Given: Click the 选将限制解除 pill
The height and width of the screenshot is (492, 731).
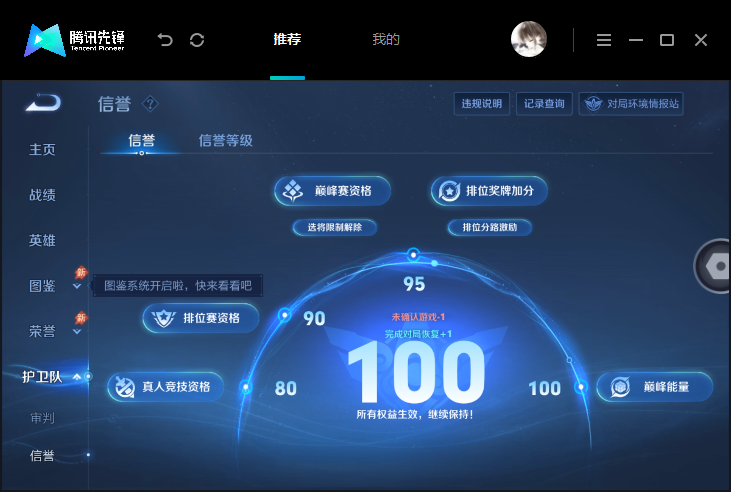Looking at the screenshot, I should (x=335, y=228).
